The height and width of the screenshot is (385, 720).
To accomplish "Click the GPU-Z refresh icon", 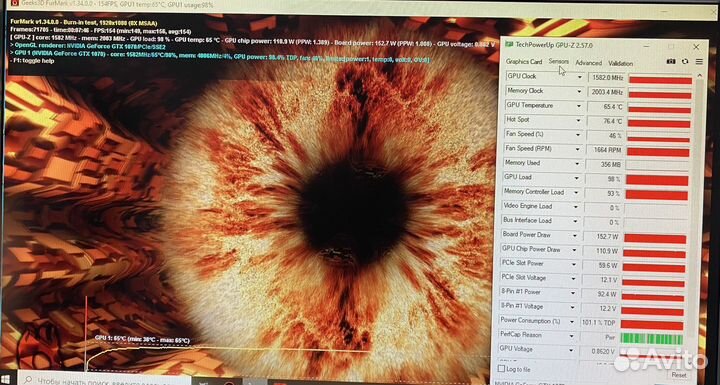I will [685, 62].
